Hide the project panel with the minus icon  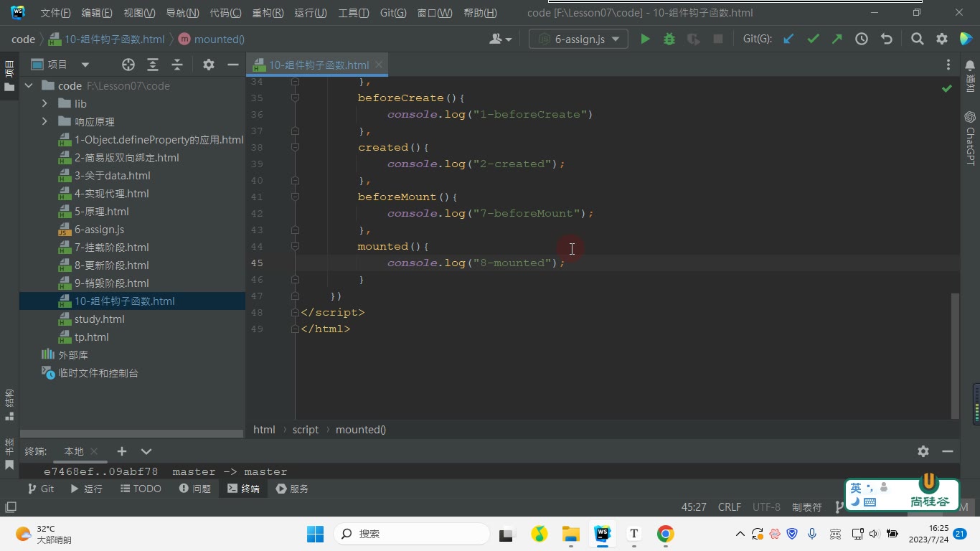coord(232,65)
